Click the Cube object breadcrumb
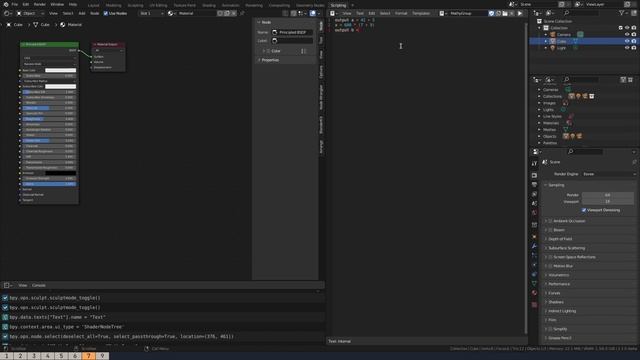640x360 pixels. coord(15,25)
